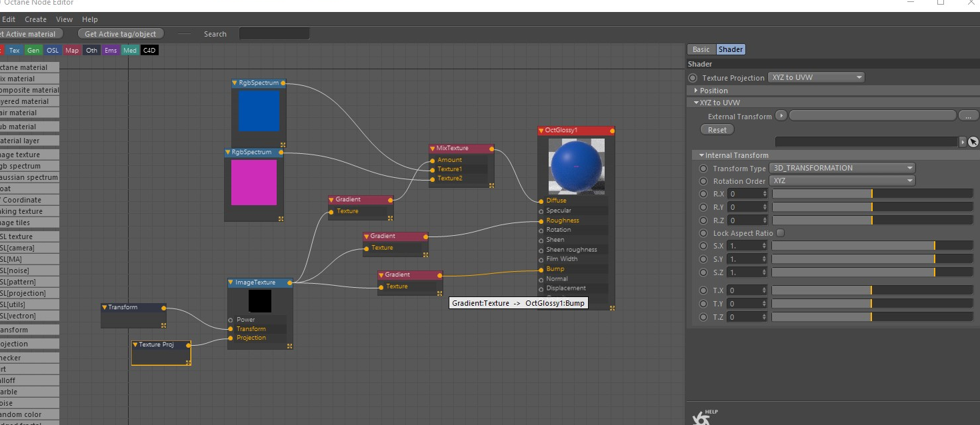Viewport: 980px width, 425px height.
Task: Click the blue color swatch in RgbSpectrum node
Action: point(259,111)
